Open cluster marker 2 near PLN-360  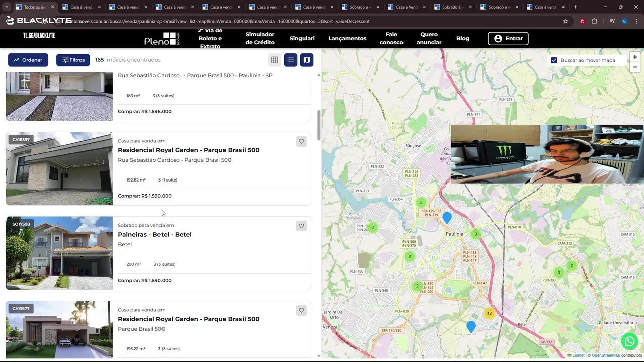point(410,256)
